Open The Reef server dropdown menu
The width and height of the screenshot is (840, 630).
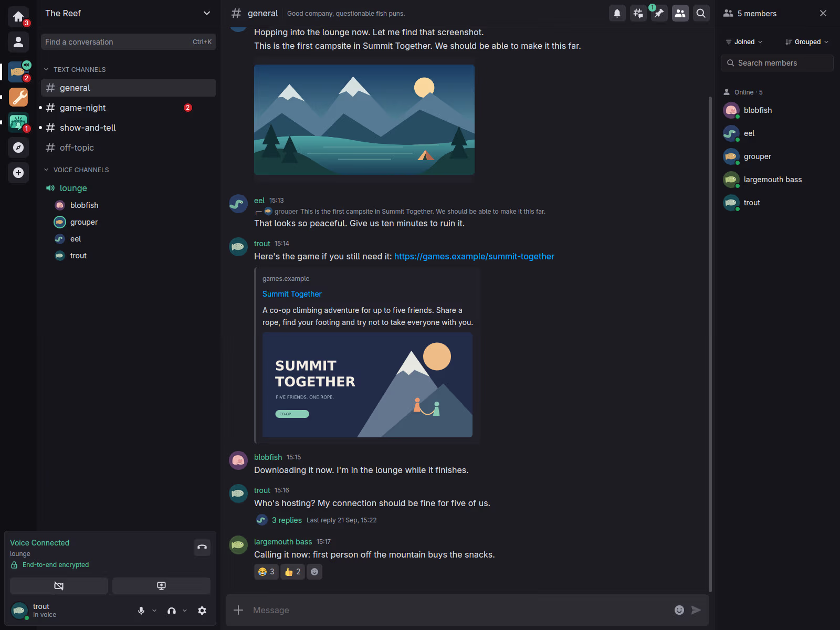(128, 14)
